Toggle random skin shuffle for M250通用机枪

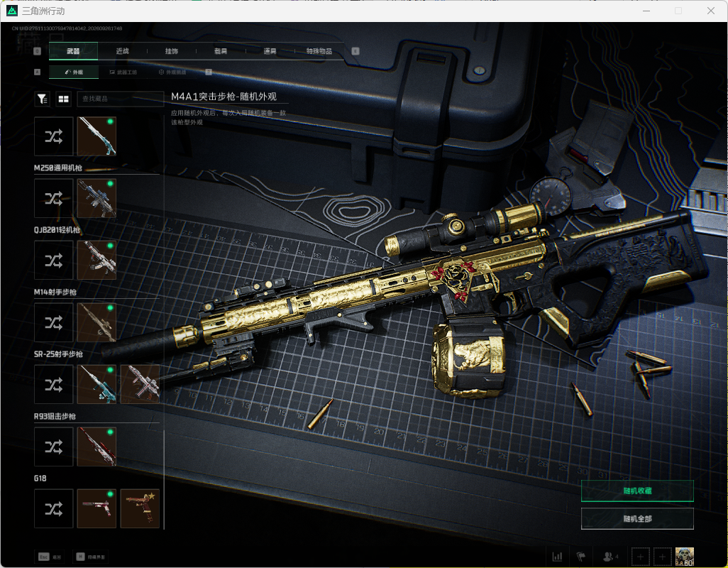(53, 198)
